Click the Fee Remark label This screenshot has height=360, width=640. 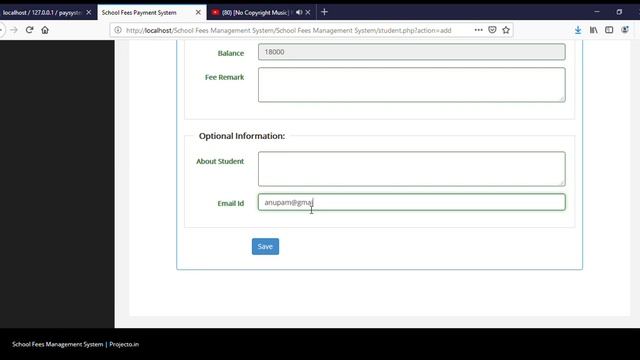click(x=224, y=77)
